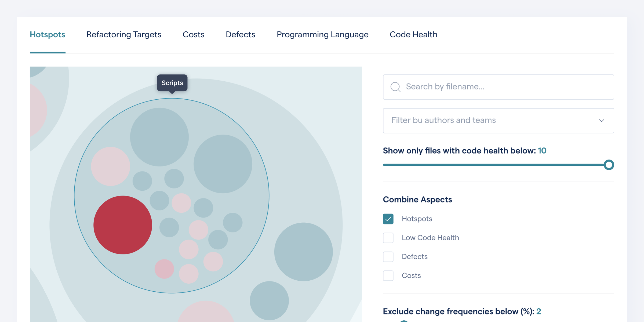Click the Scripts tooltip label
Viewport: 644px width, 322px height.
coord(172,83)
